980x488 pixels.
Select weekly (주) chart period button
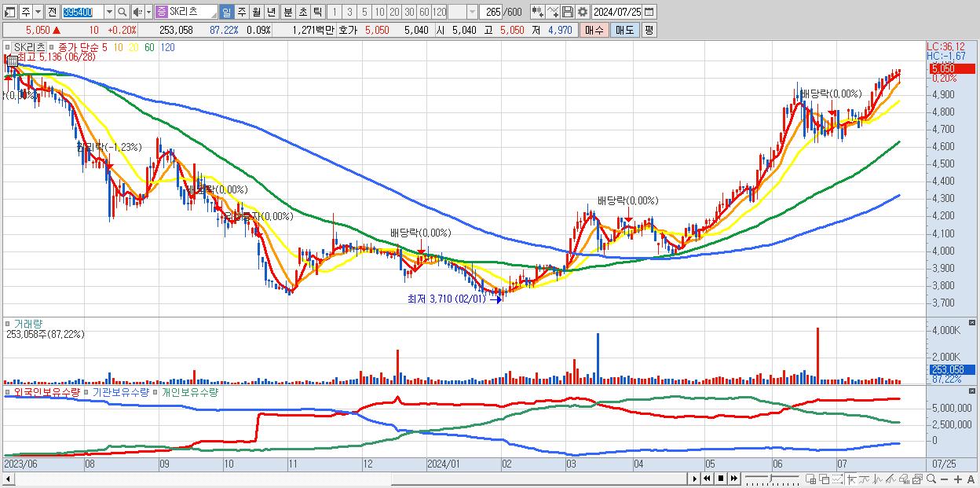coord(242,13)
